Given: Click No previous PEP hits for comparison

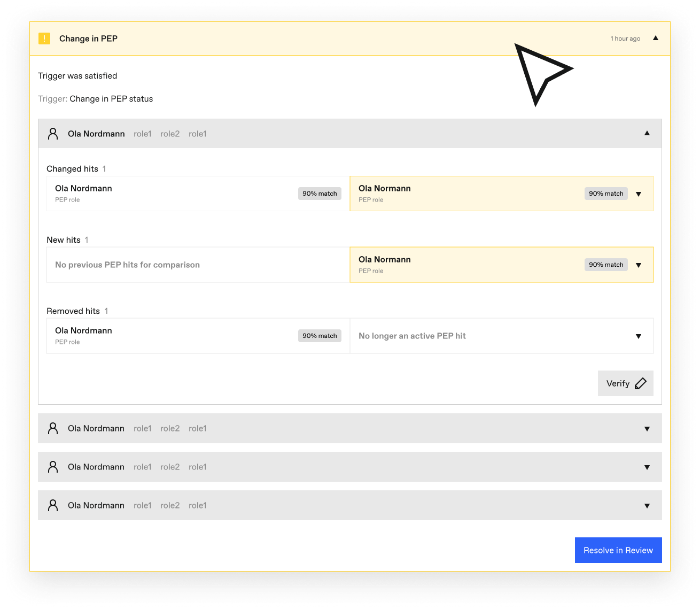Looking at the screenshot, I should pyautogui.click(x=127, y=265).
